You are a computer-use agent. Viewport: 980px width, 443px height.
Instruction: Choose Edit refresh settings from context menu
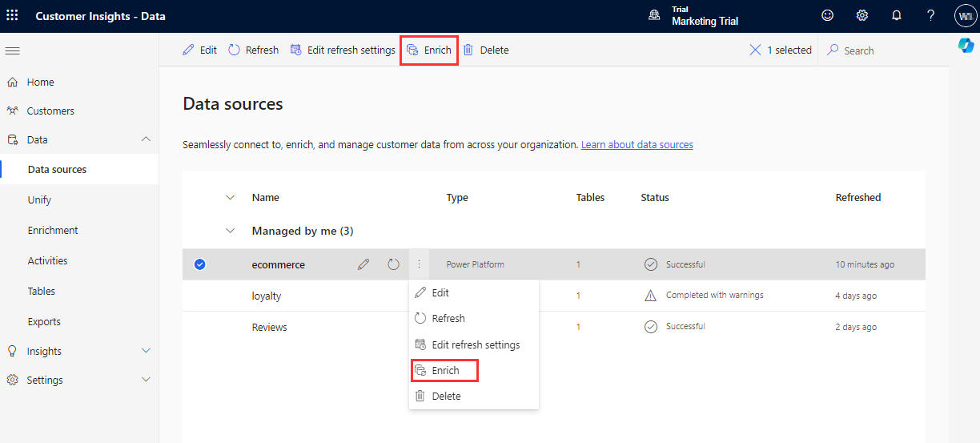click(474, 344)
